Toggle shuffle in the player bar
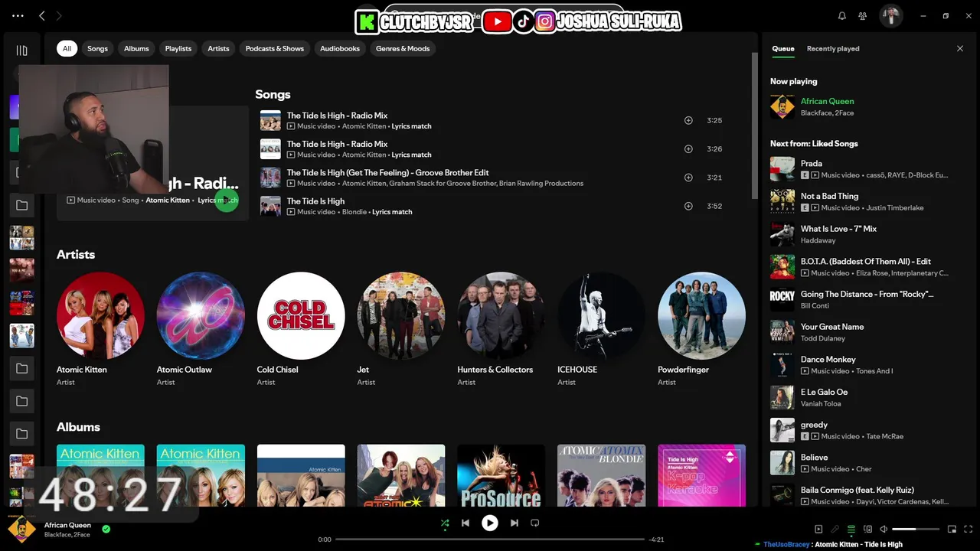Screen dimensions: 980x551 click(x=445, y=523)
